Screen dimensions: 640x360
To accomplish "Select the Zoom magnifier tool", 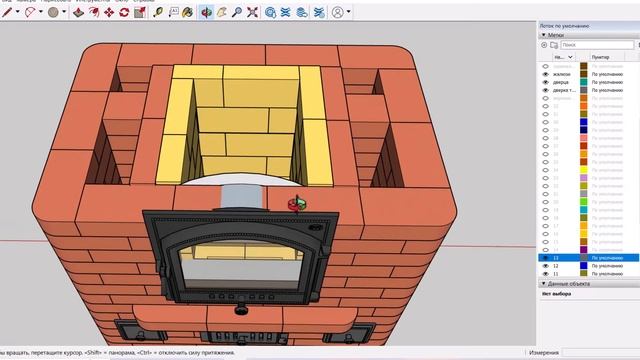I will point(237,12).
